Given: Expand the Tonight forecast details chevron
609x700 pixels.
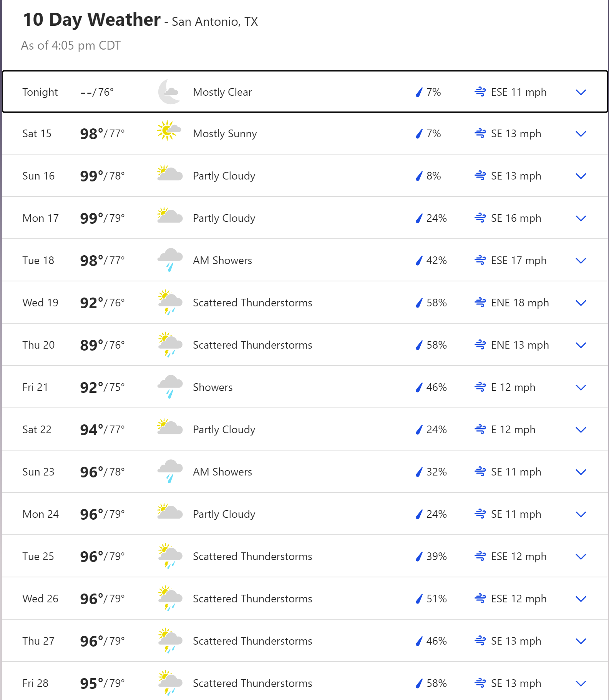Looking at the screenshot, I should 581,92.
